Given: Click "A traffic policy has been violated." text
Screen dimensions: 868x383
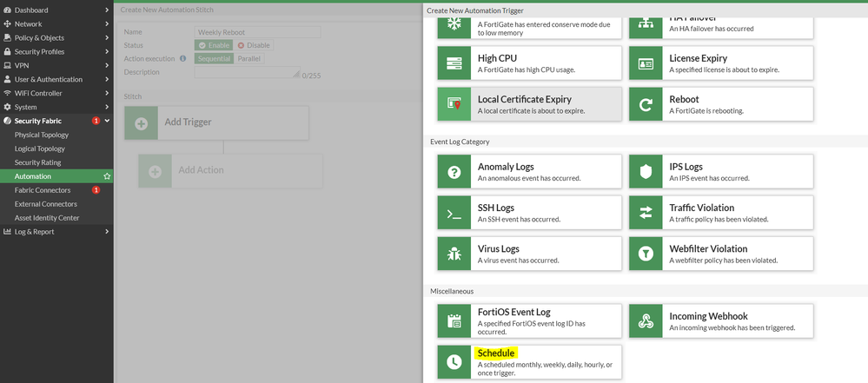Looking at the screenshot, I should click(719, 219).
